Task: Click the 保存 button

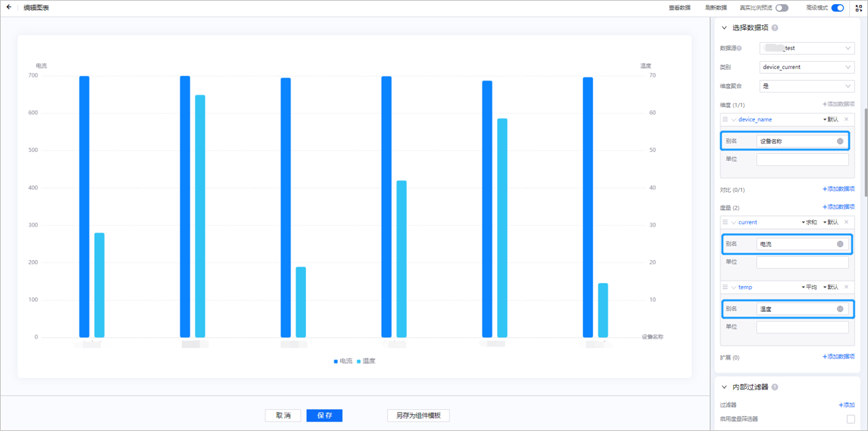Action: click(x=324, y=415)
